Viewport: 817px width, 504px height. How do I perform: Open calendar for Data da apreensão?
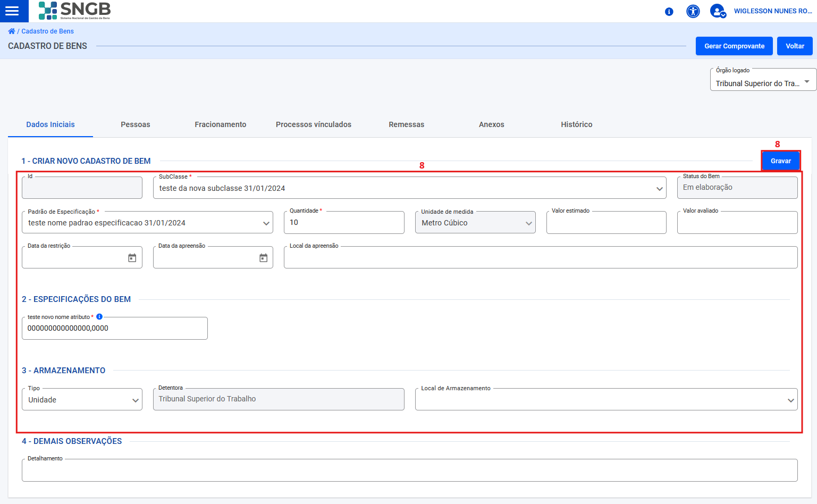tap(264, 258)
